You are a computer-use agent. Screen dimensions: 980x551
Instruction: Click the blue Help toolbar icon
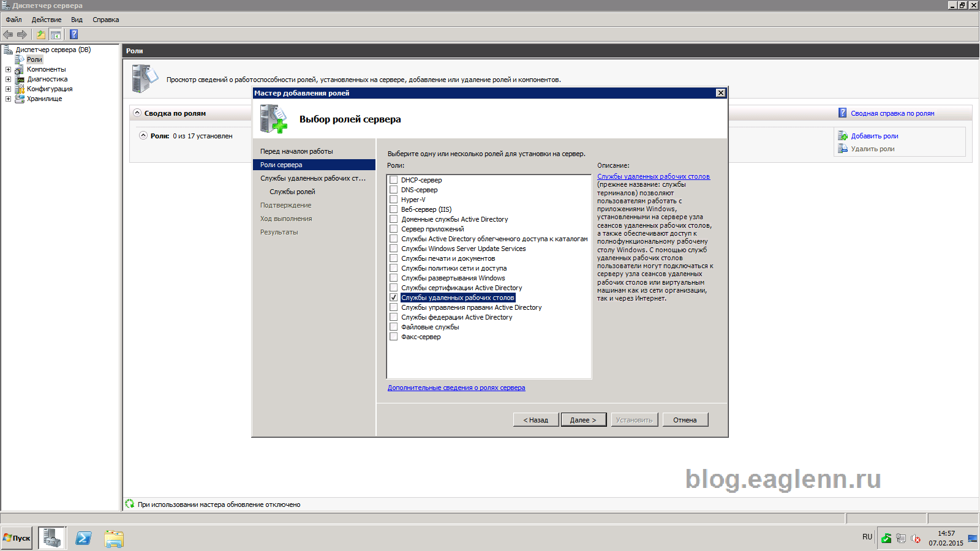click(x=74, y=34)
